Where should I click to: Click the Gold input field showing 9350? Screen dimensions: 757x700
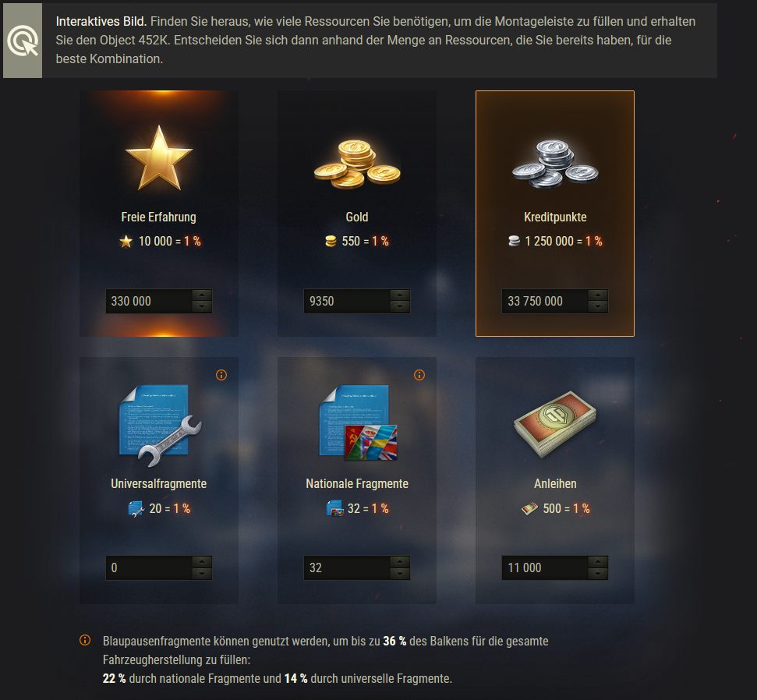[x=347, y=301]
